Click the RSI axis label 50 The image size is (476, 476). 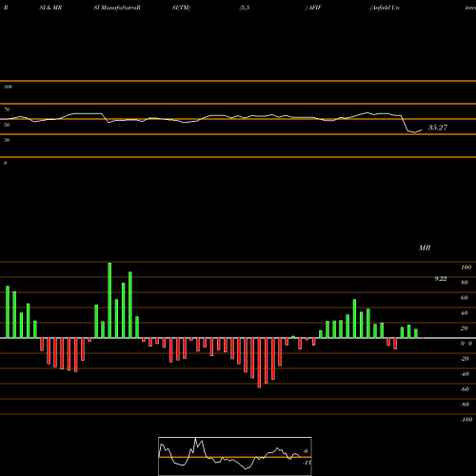point(7,125)
